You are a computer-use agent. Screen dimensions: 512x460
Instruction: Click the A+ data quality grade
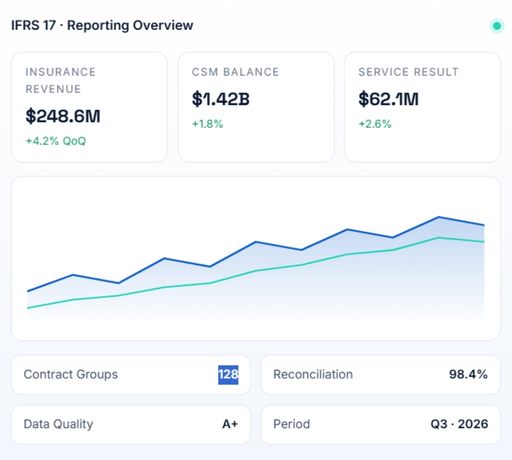(230, 424)
